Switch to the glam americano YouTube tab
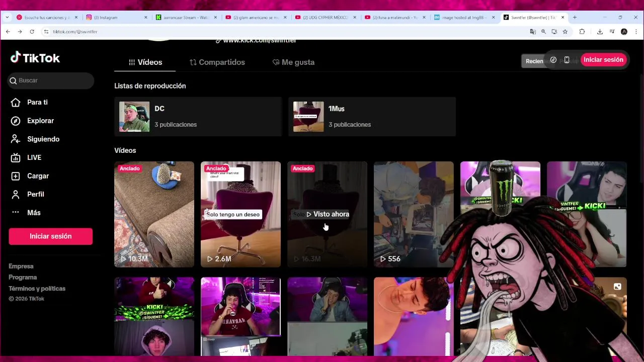644x362 pixels. click(x=255, y=18)
